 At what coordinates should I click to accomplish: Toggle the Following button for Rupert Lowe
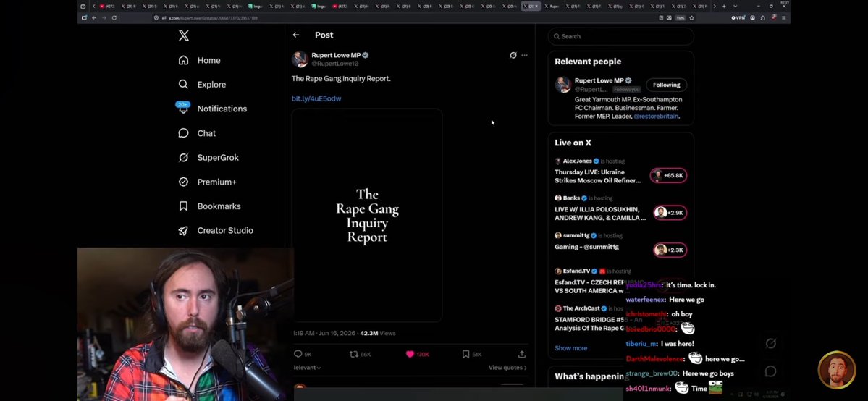pyautogui.click(x=667, y=85)
